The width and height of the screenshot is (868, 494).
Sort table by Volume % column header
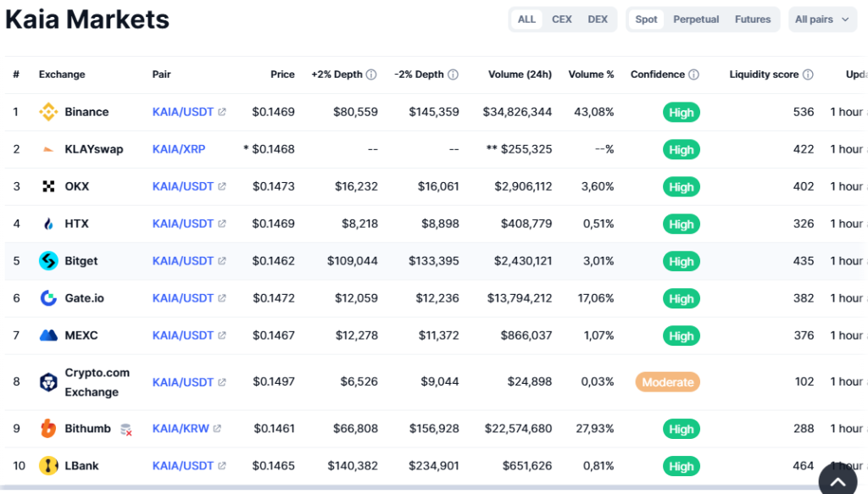[x=591, y=74]
